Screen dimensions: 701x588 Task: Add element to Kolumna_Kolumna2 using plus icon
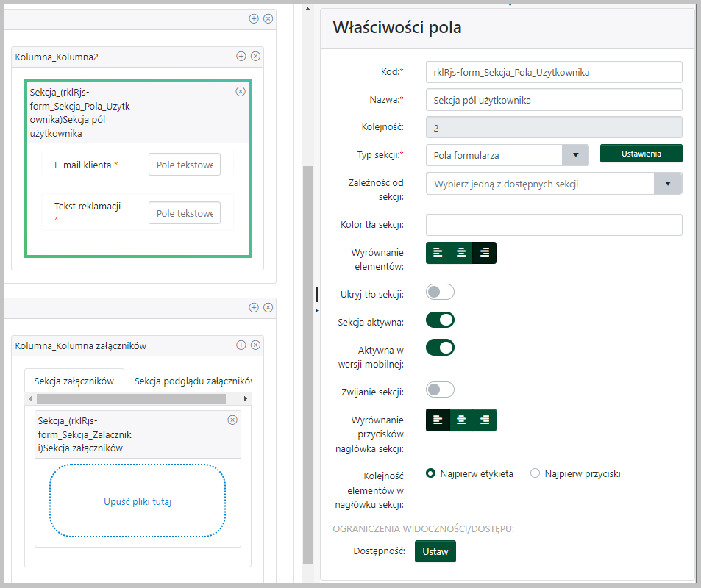pyautogui.click(x=241, y=56)
